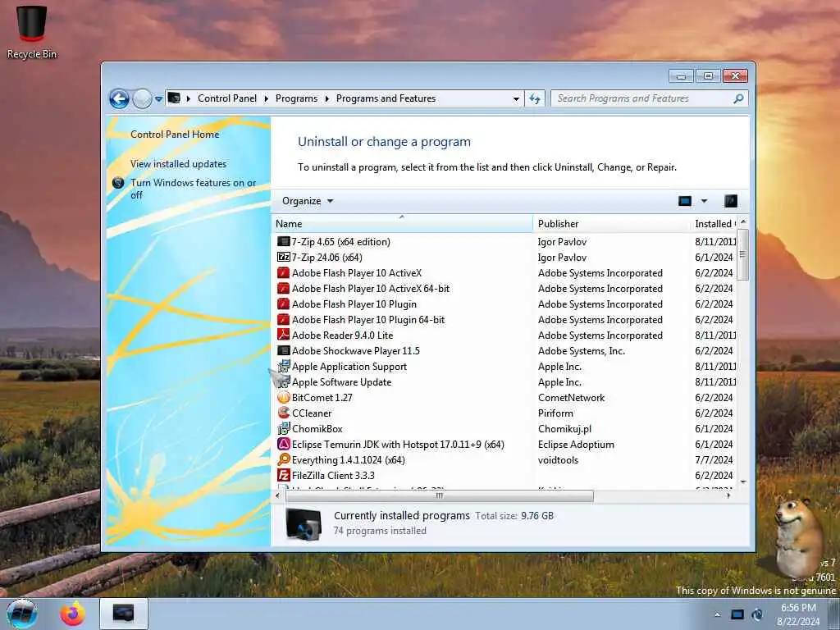The width and height of the screenshot is (840, 630).
Task: Refresh the Programs and Features list
Action: [535, 98]
